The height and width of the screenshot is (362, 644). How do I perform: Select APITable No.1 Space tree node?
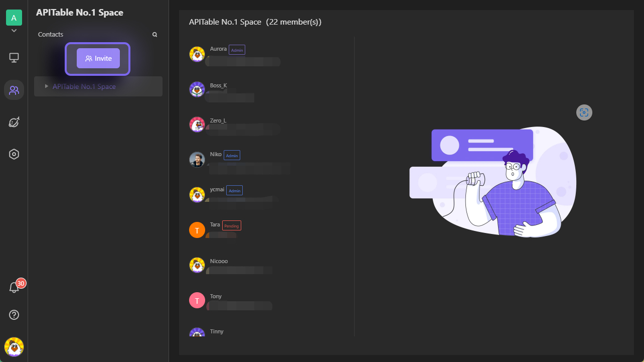(x=98, y=86)
